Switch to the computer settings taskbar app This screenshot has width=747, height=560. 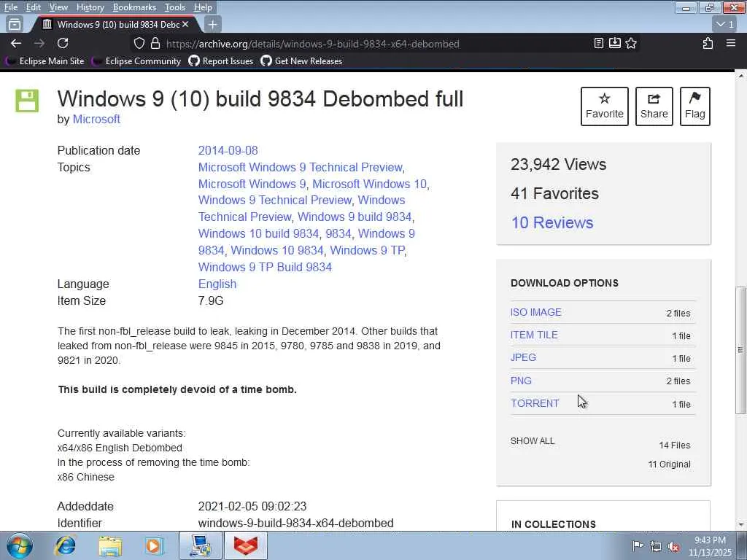(x=201, y=545)
